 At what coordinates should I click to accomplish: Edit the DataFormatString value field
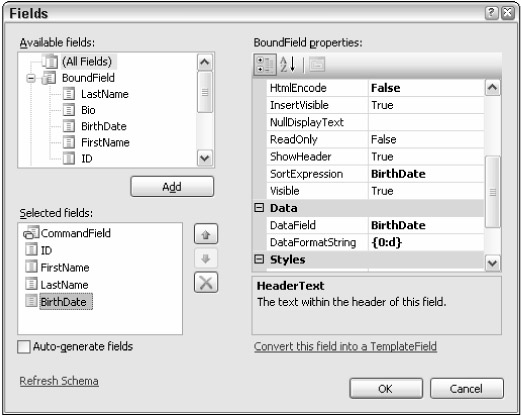click(x=426, y=242)
